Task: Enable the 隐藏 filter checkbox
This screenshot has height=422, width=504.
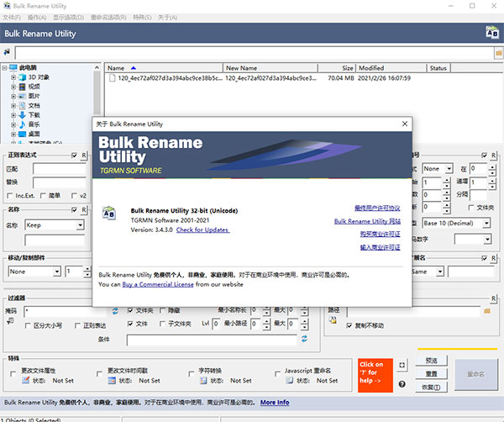Action: [x=162, y=310]
